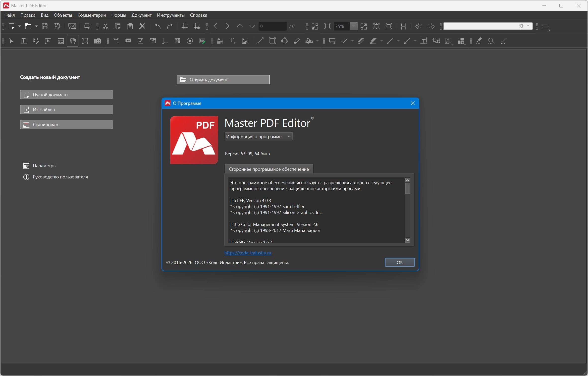The image size is (588, 376).
Task: Open the open-folder dropdown arrow
Action: (x=36, y=26)
